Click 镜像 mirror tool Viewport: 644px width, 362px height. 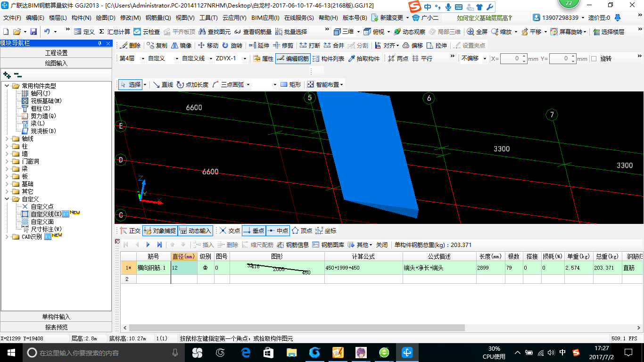point(181,45)
